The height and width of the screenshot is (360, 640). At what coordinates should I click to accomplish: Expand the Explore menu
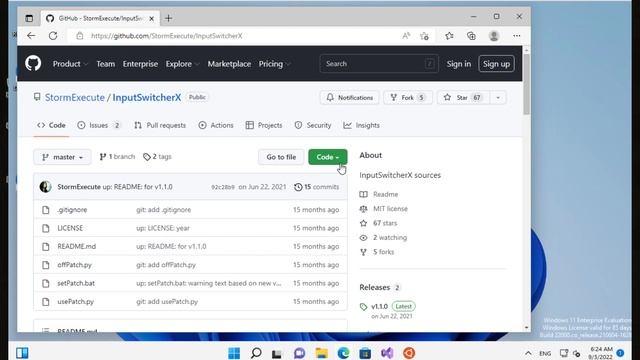tap(182, 64)
